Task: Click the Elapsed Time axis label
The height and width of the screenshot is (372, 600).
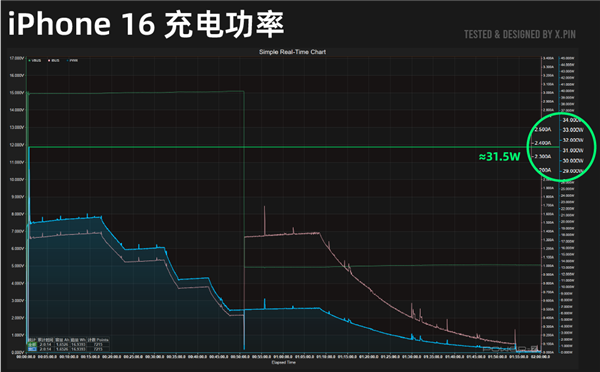Action: pos(284,362)
